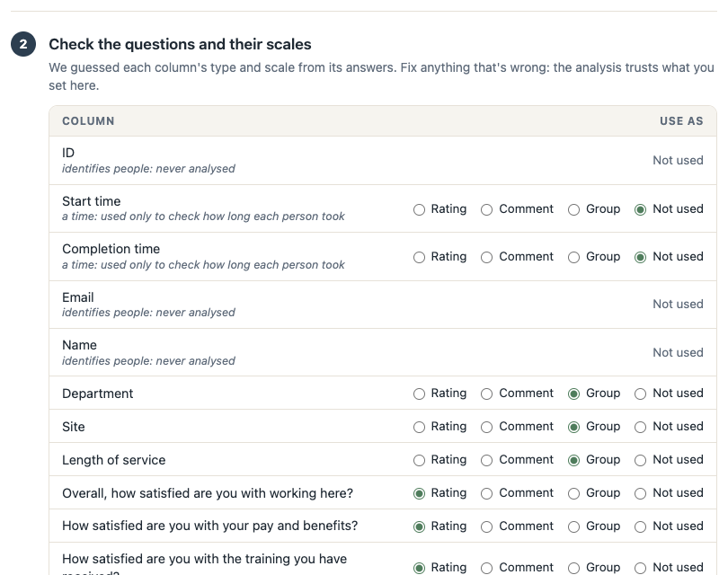728x575 pixels.
Task: Set Length of service to Rating
Action: point(419,460)
